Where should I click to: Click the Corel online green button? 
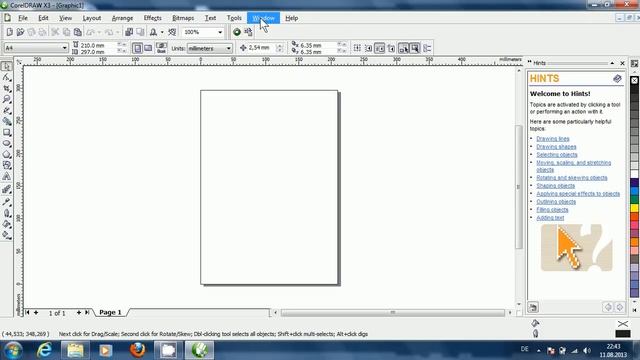pyautogui.click(x=237, y=32)
